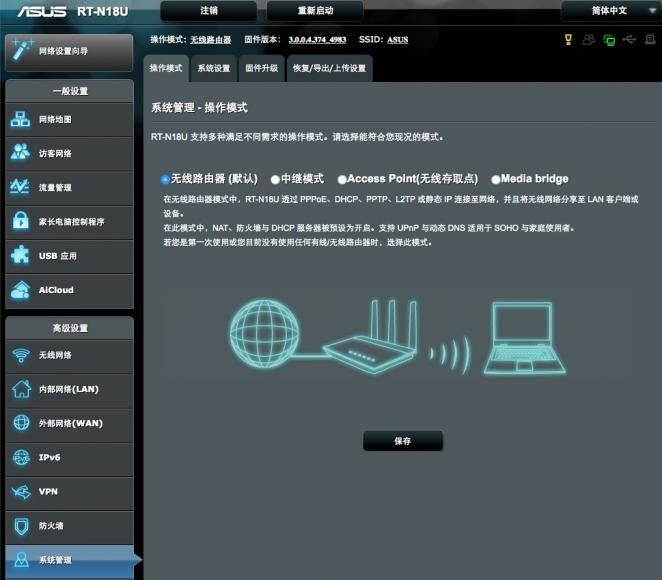662x580 pixels.
Task: Switch to the 恢复/导出/上传设置 tab
Action: click(329, 68)
